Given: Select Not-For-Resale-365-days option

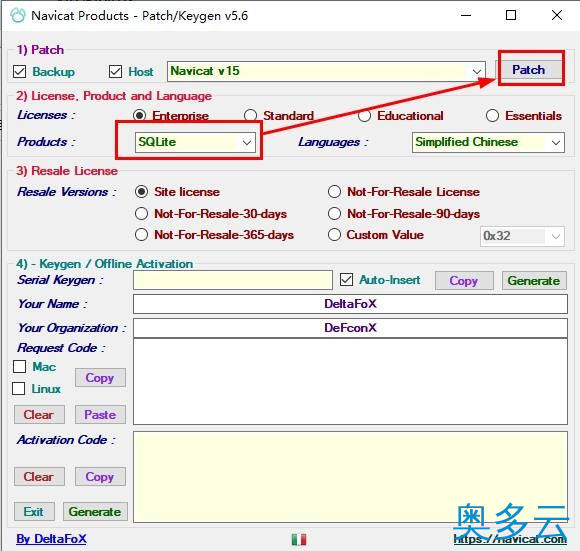Looking at the screenshot, I should click(141, 234).
